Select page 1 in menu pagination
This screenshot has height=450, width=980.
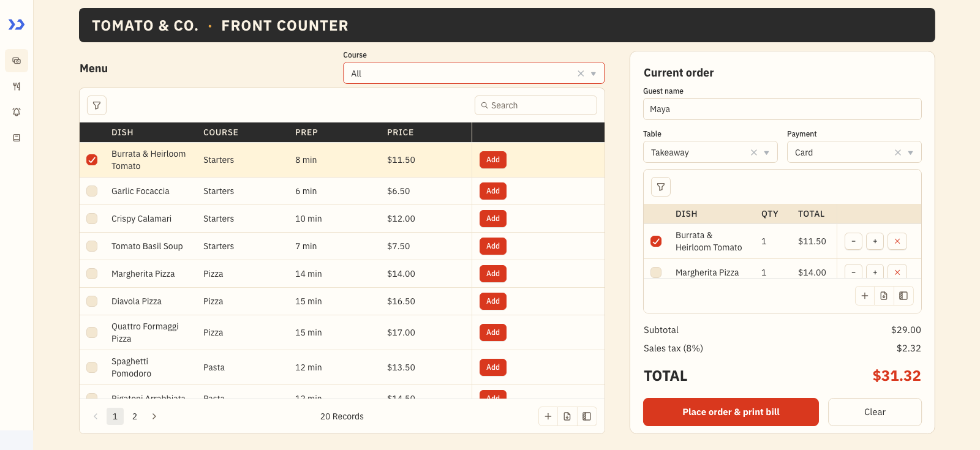coord(115,416)
